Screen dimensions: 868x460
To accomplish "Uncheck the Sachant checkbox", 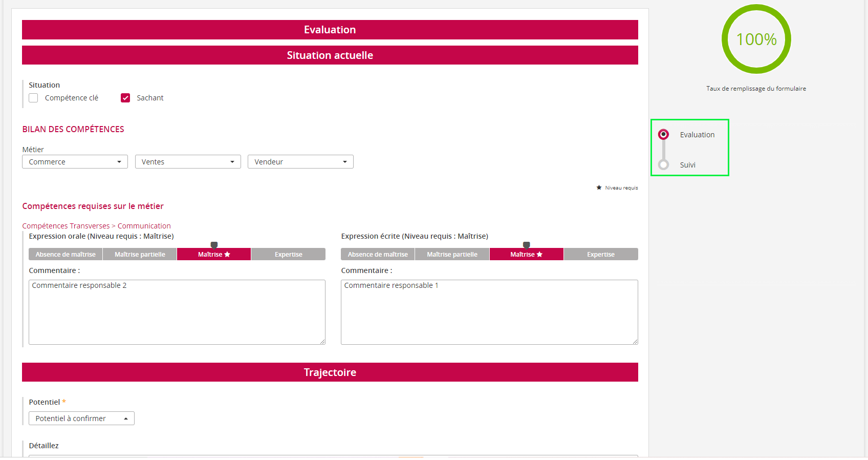I will [125, 98].
